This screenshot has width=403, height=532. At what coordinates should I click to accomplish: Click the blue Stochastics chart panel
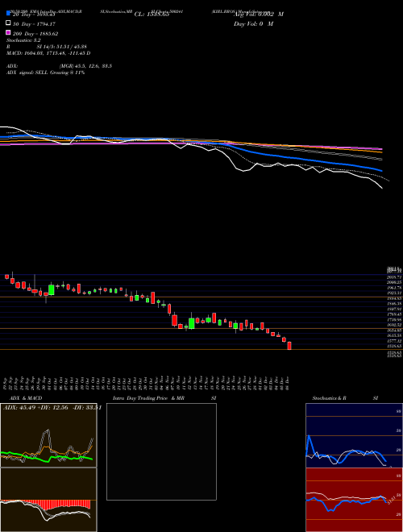(354, 435)
